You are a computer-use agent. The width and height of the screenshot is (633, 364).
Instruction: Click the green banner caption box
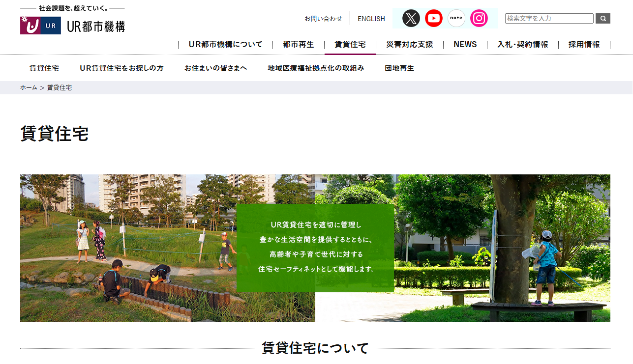(315, 248)
